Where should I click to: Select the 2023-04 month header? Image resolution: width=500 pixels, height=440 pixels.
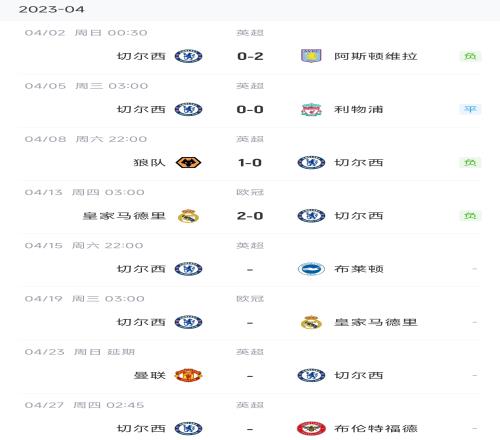(52, 9)
